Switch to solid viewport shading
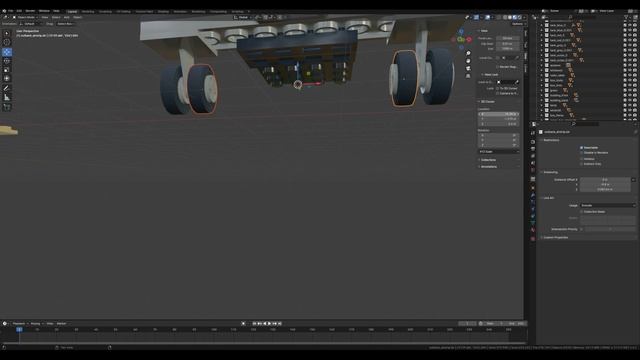Image resolution: width=640 pixels, height=360 pixels. 510,18
